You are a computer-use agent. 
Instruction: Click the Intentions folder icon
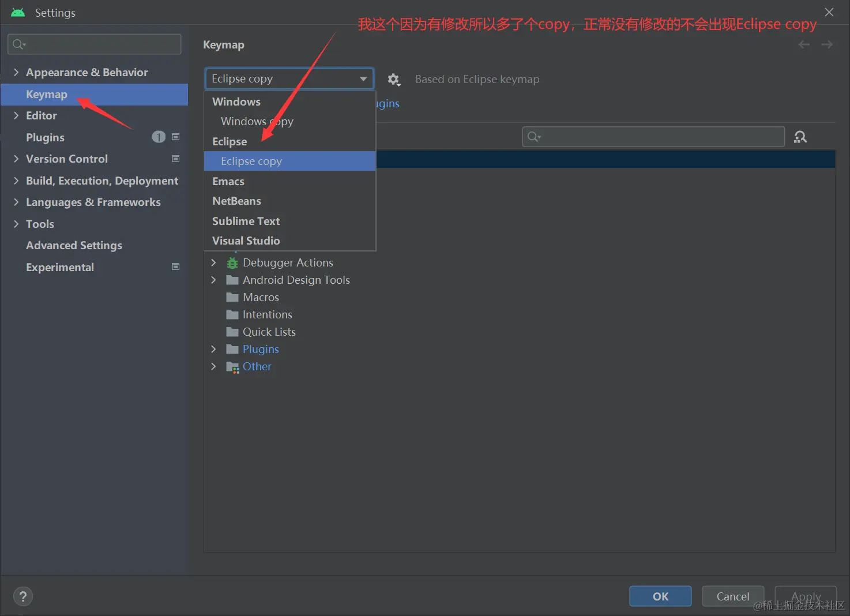tap(232, 315)
